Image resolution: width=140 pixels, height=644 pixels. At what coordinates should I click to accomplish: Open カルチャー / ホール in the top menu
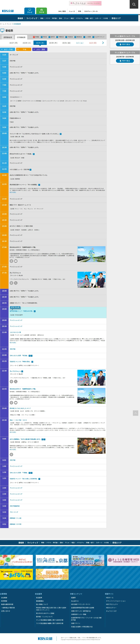(x=91, y=11)
